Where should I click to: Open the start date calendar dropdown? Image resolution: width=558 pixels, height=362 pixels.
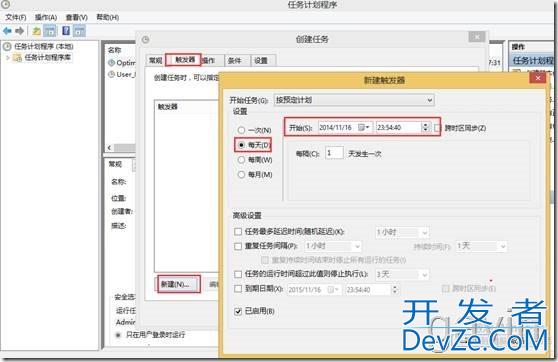click(364, 127)
